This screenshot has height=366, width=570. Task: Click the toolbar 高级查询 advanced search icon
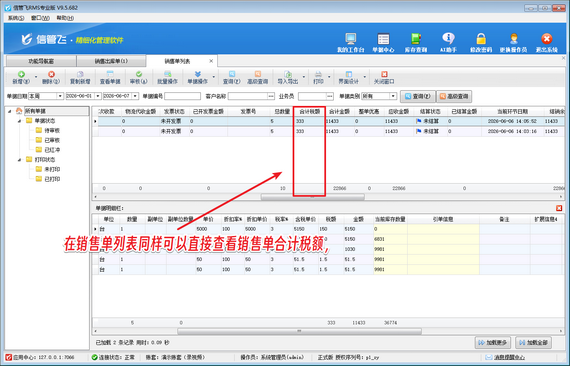[x=258, y=75]
